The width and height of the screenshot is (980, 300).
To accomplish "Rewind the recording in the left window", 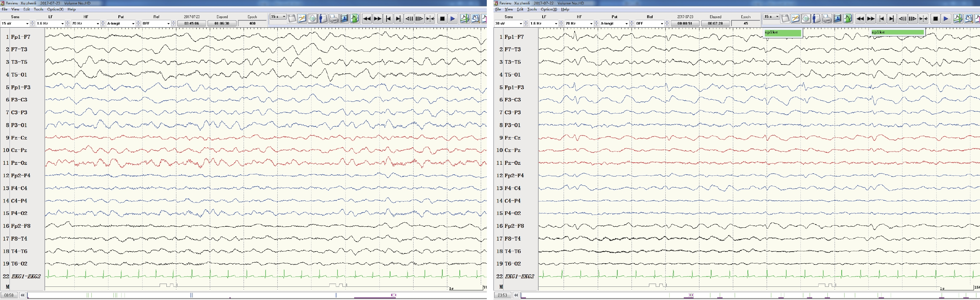I will click(367, 18).
